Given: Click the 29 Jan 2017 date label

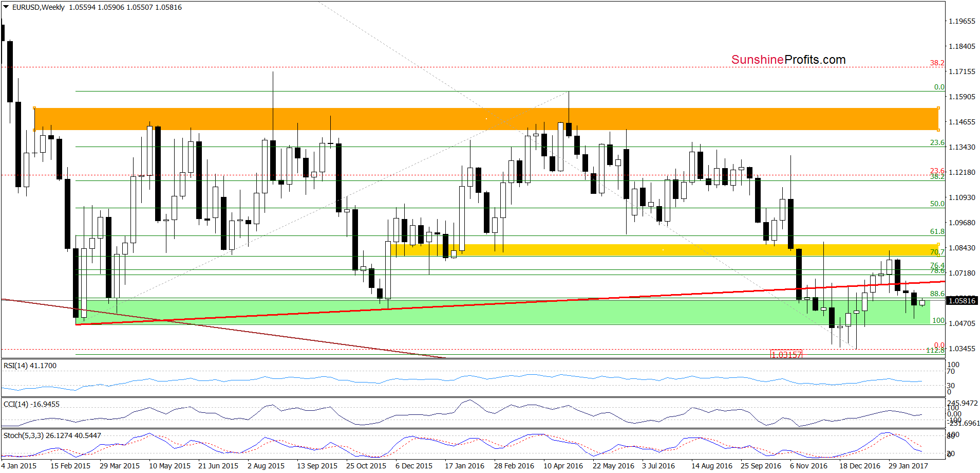Looking at the screenshot, I should click(908, 466).
